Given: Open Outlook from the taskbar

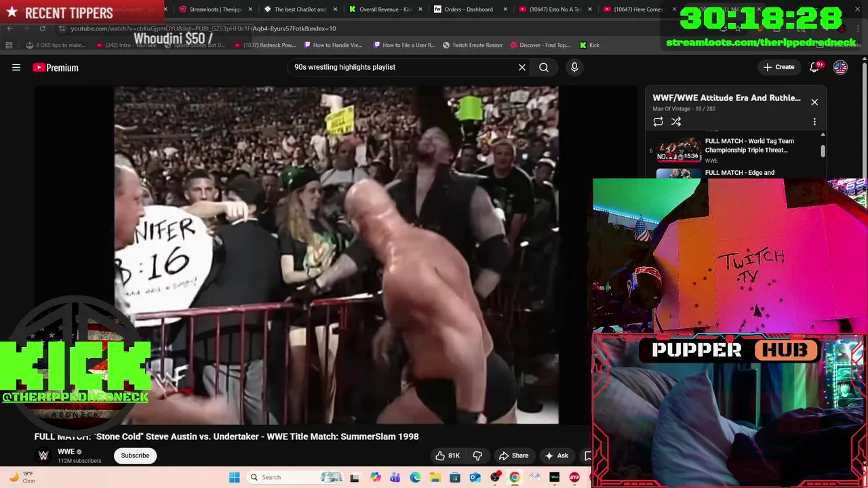Looking at the screenshot, I should [475, 477].
